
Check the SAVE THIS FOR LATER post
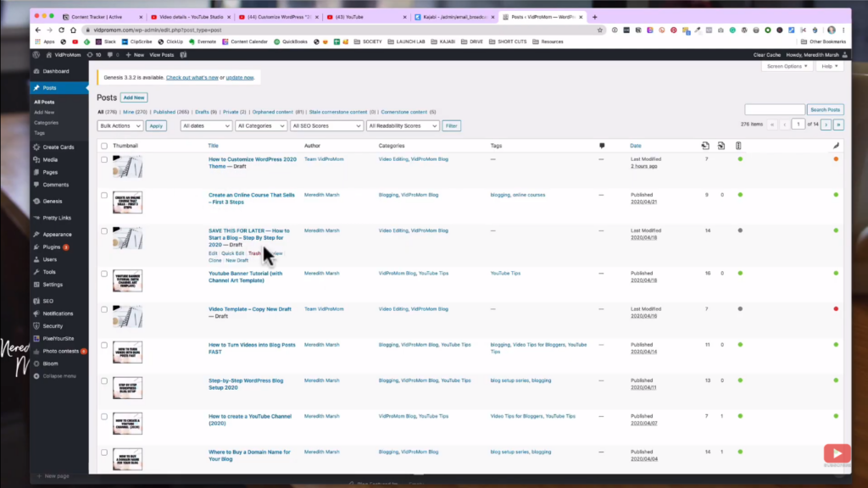[104, 230]
